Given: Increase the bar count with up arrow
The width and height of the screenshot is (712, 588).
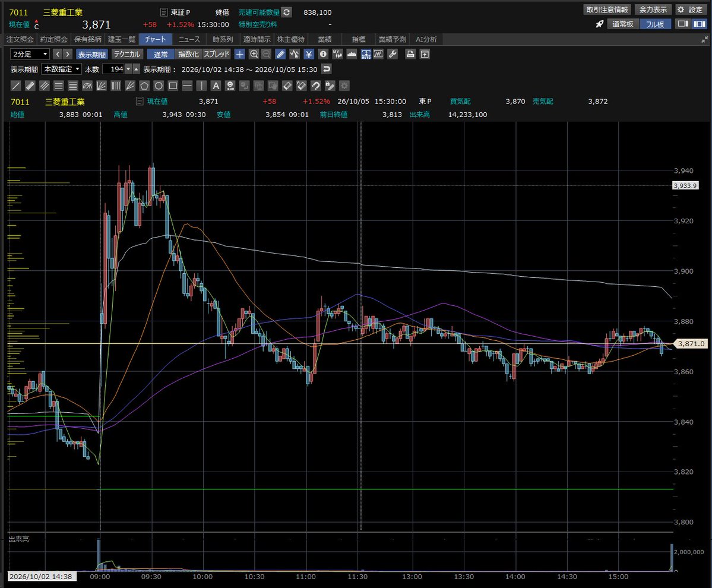Looking at the screenshot, I should click(136, 69).
